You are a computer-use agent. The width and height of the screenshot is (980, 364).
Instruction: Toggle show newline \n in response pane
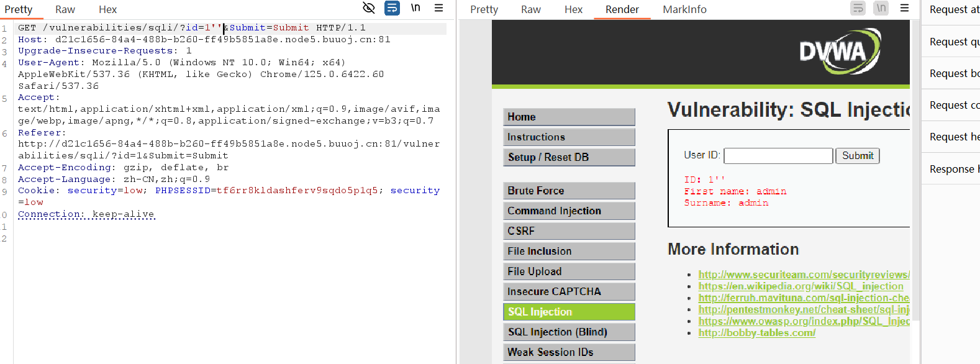coord(881,8)
